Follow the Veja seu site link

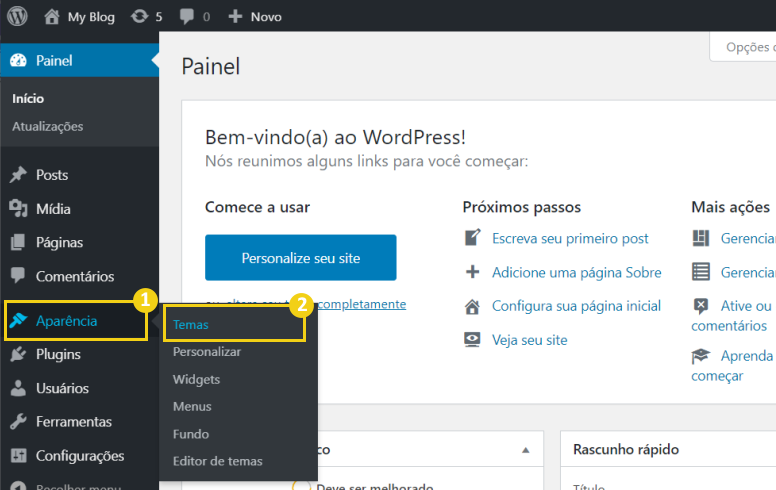coord(530,340)
